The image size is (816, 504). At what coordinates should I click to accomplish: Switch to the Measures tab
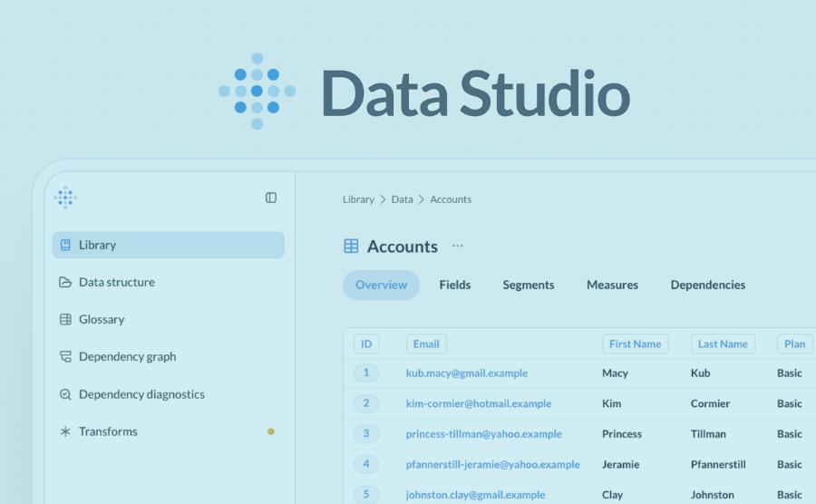tap(612, 285)
